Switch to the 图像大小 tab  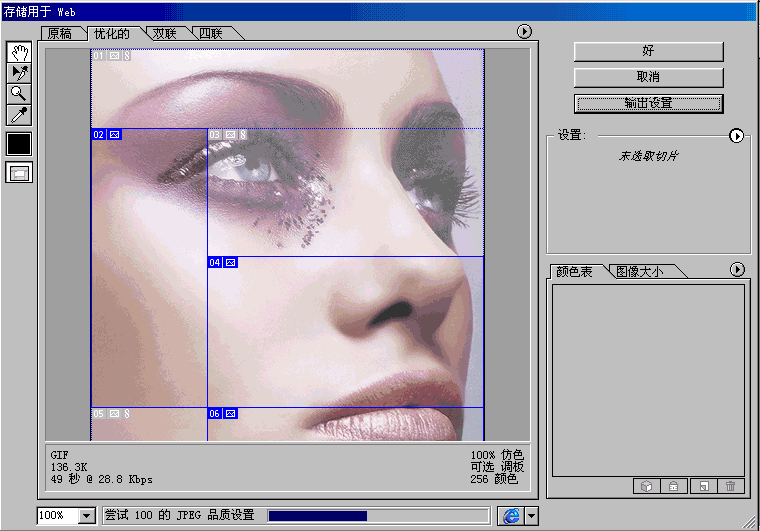click(x=644, y=271)
